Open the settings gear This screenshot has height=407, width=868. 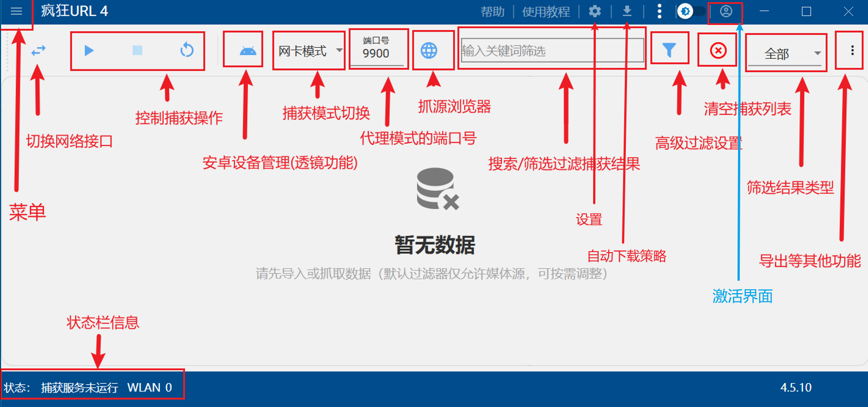[x=594, y=12]
